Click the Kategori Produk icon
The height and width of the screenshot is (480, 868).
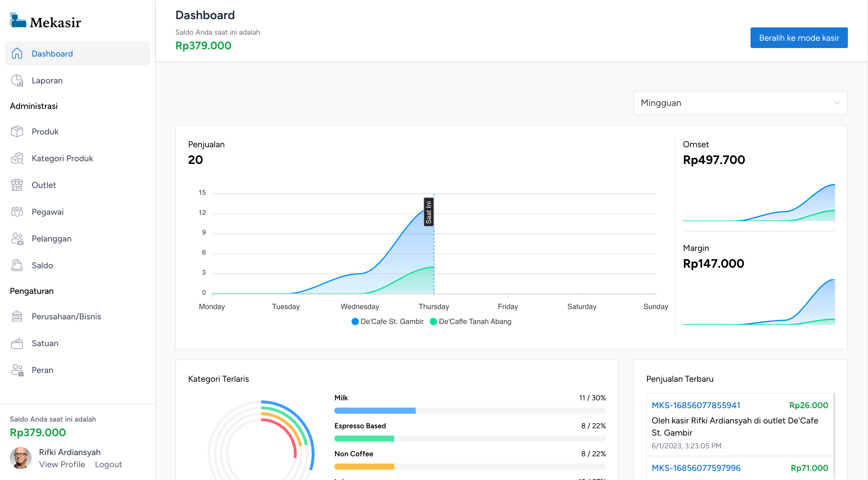17,158
